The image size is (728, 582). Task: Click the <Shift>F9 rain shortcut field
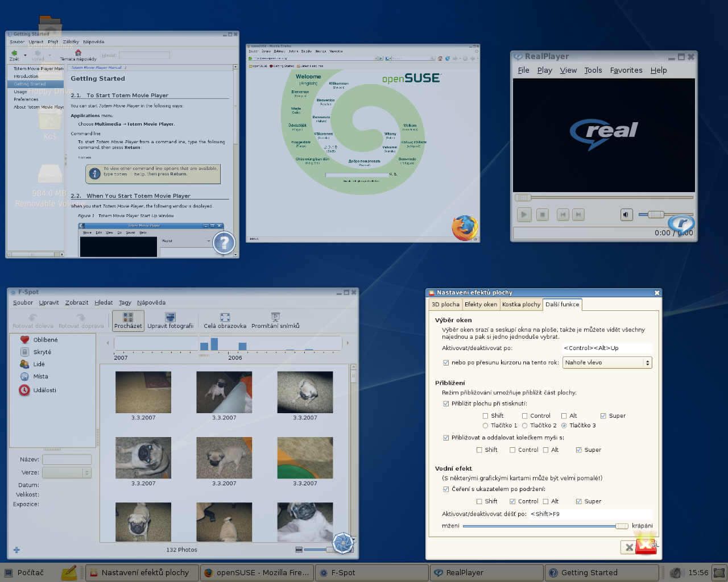coord(590,514)
